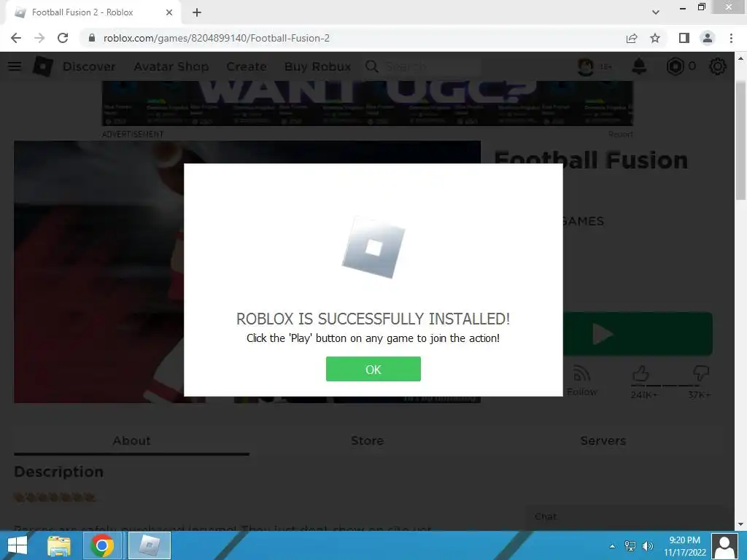Show hidden system tray icons
Image resolution: width=747 pixels, height=560 pixels.
pyautogui.click(x=612, y=546)
